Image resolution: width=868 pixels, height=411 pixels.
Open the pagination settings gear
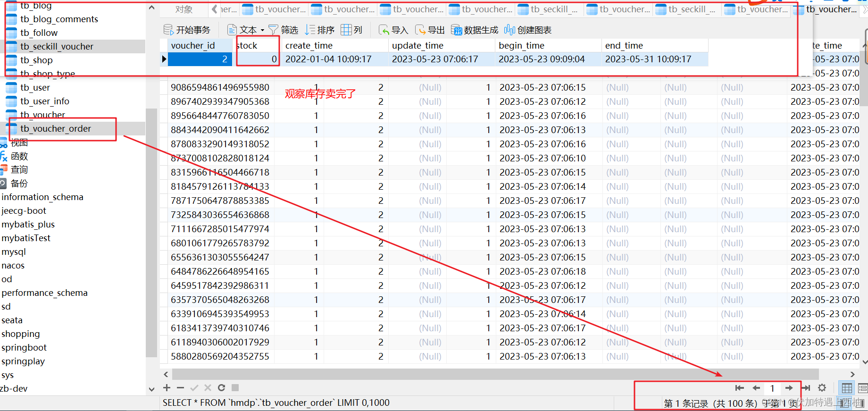822,388
